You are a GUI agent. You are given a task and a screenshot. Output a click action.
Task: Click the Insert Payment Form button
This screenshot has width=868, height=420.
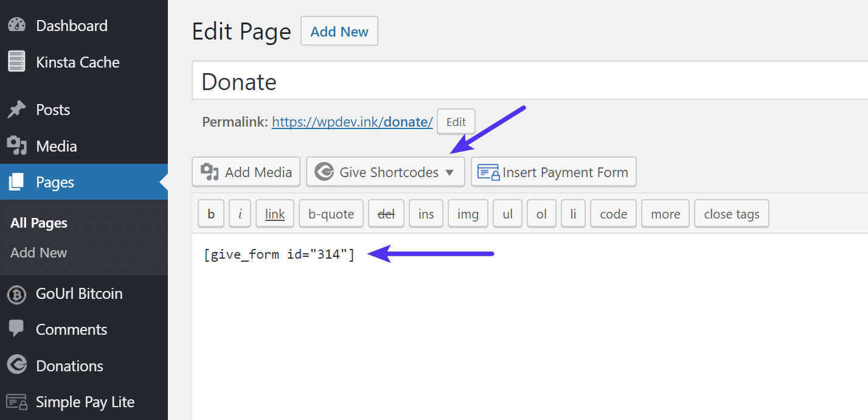click(x=554, y=172)
